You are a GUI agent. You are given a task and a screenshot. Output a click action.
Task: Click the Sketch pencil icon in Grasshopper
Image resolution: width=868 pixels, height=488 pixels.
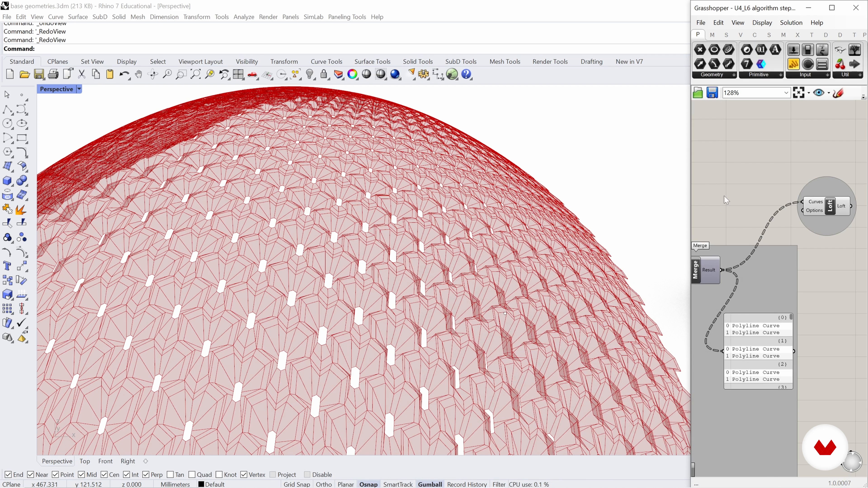(x=838, y=93)
